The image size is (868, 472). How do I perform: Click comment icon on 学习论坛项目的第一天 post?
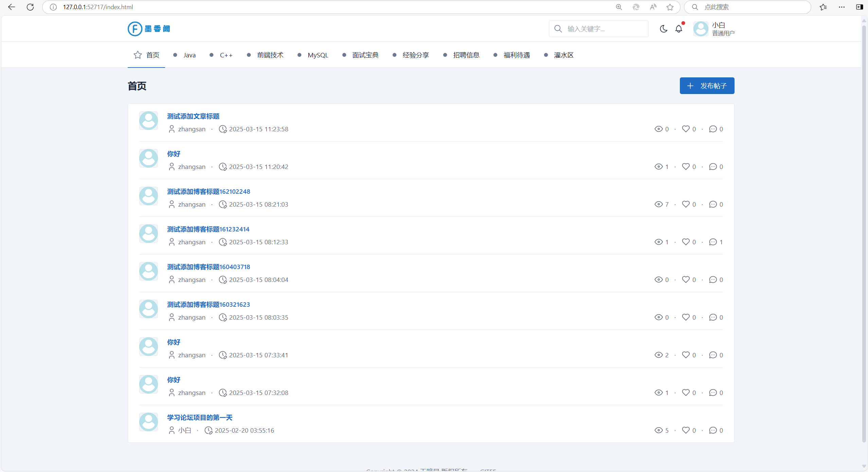pyautogui.click(x=712, y=430)
